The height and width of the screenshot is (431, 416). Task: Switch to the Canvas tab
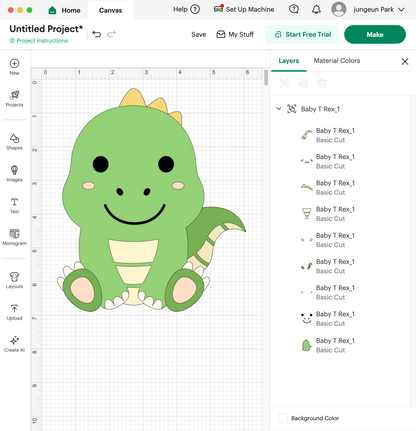110,10
